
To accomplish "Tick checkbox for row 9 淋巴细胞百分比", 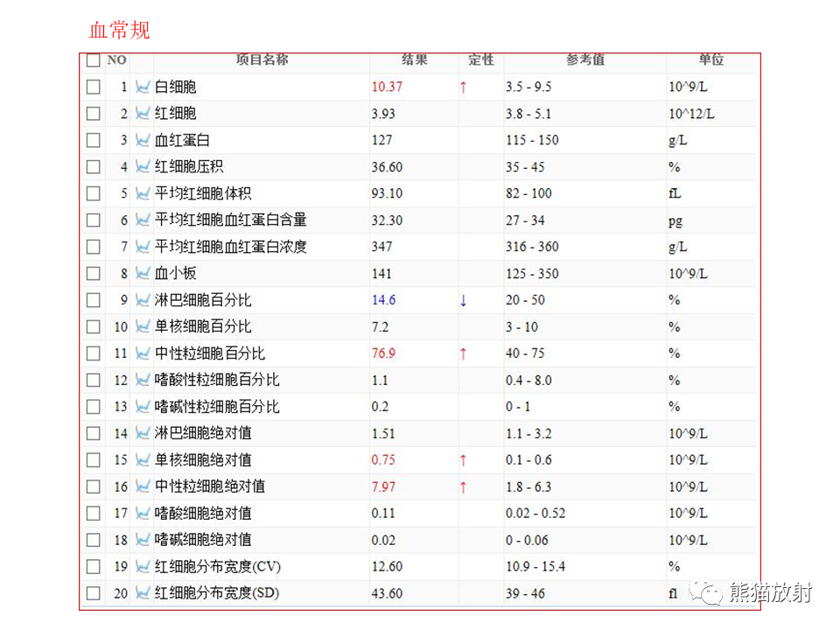I will click(94, 300).
